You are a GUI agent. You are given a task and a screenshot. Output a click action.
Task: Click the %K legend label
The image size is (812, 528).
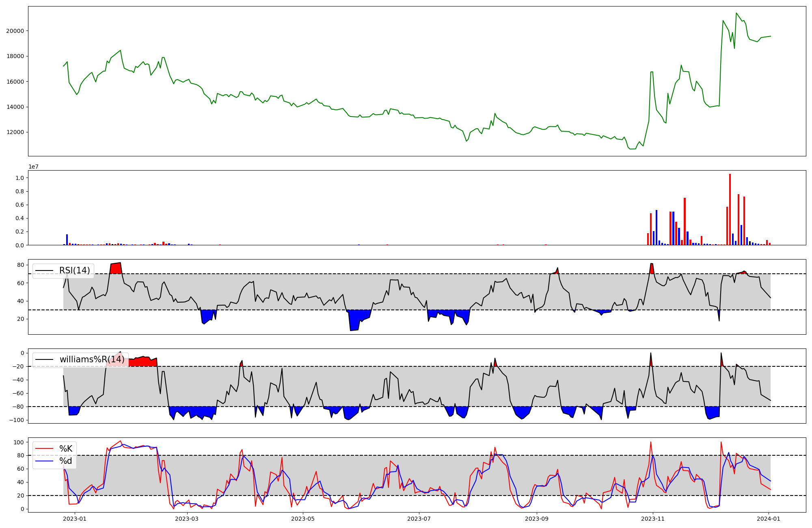pyautogui.click(x=66, y=449)
